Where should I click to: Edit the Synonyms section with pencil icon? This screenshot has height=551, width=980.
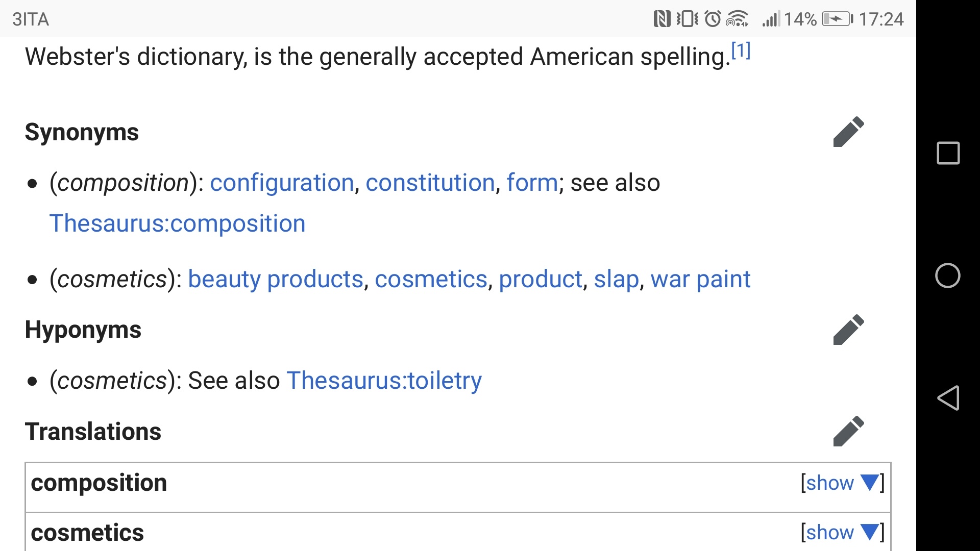[x=848, y=132]
